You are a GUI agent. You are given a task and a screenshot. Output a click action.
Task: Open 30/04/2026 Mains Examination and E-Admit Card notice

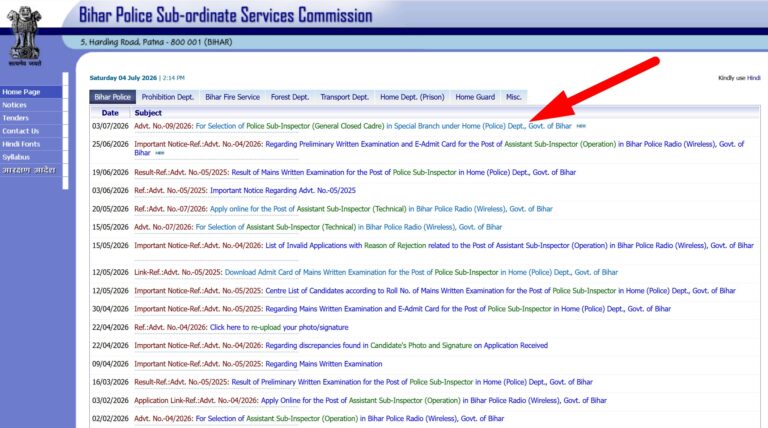click(468, 309)
